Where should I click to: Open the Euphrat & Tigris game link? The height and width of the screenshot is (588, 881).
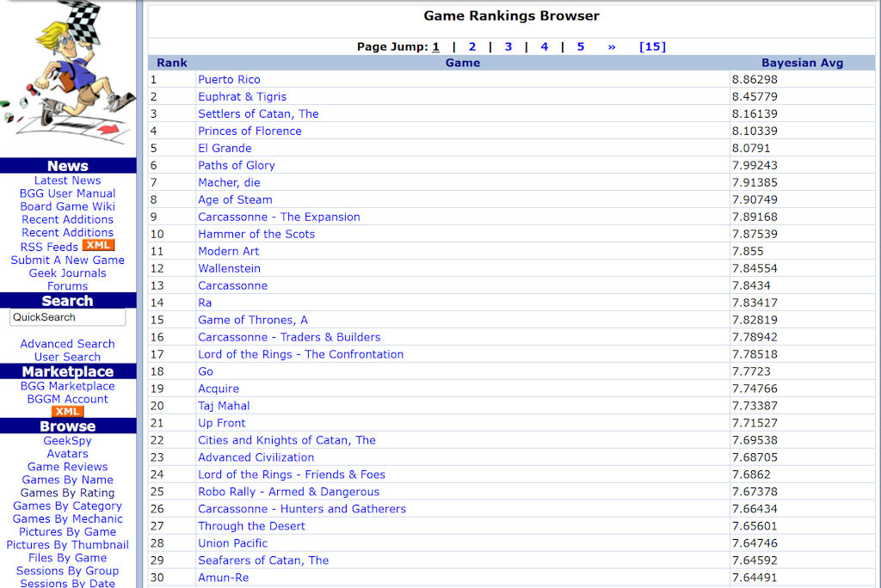(x=242, y=96)
